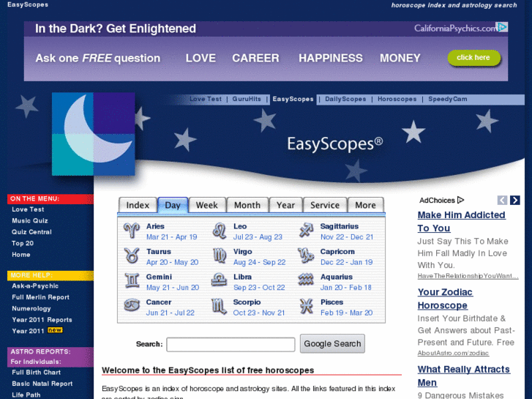Open the Index tab

[138, 205]
